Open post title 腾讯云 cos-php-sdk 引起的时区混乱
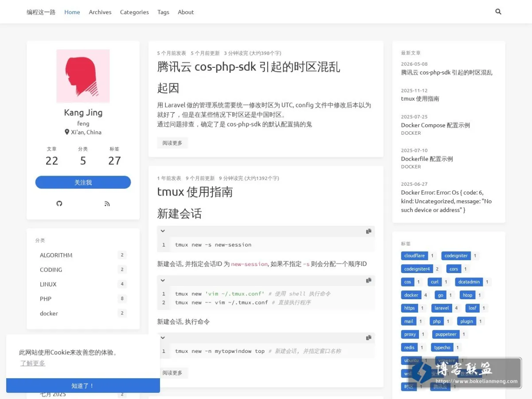 (249, 67)
